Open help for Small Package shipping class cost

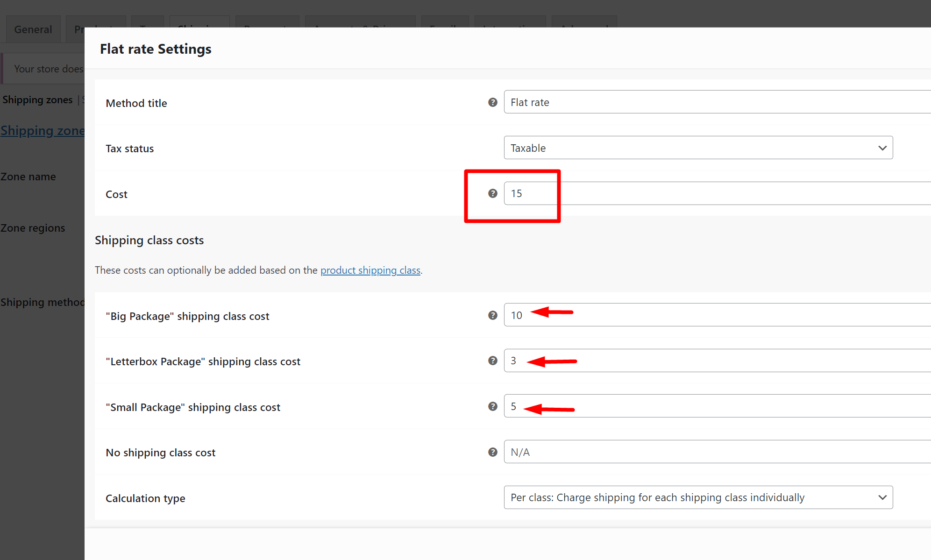coord(493,406)
